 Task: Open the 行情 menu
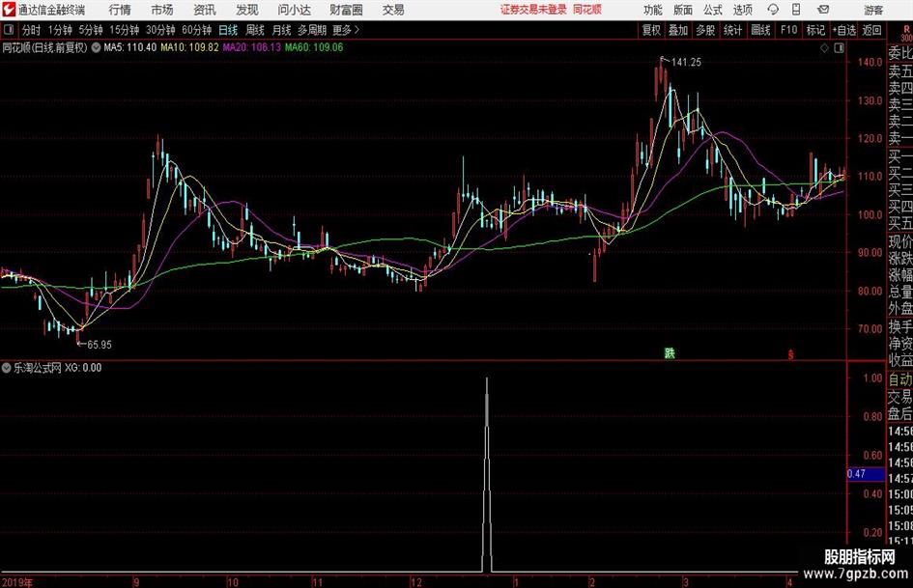pos(120,10)
